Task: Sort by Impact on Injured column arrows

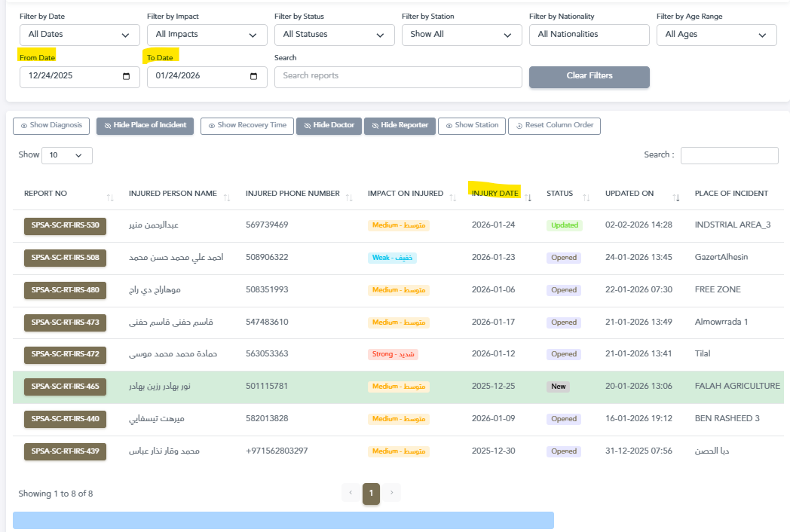Action: coord(453,197)
